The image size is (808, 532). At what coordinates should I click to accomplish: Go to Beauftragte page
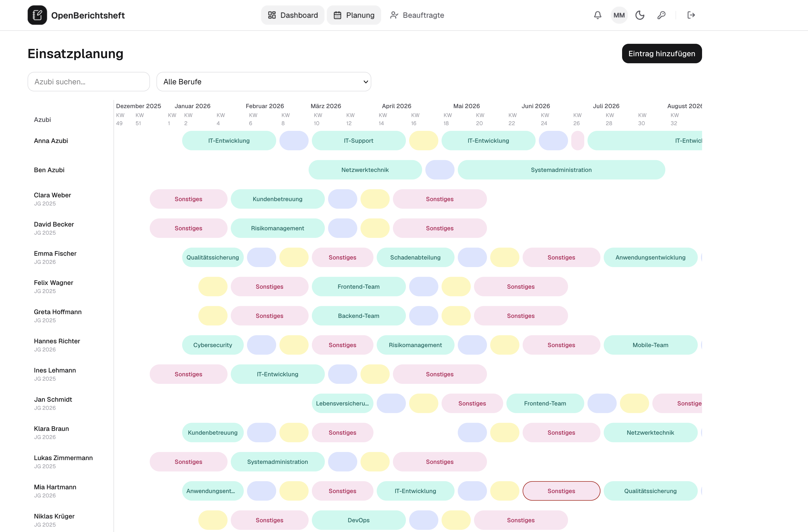[x=417, y=15]
